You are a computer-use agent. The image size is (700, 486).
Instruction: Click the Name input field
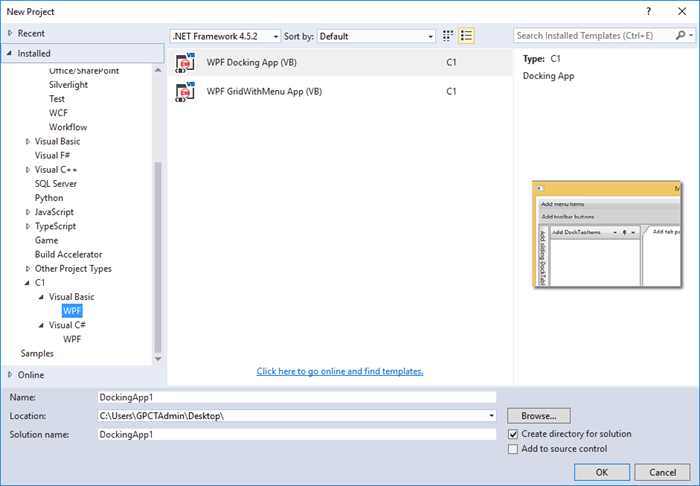pyautogui.click(x=297, y=397)
